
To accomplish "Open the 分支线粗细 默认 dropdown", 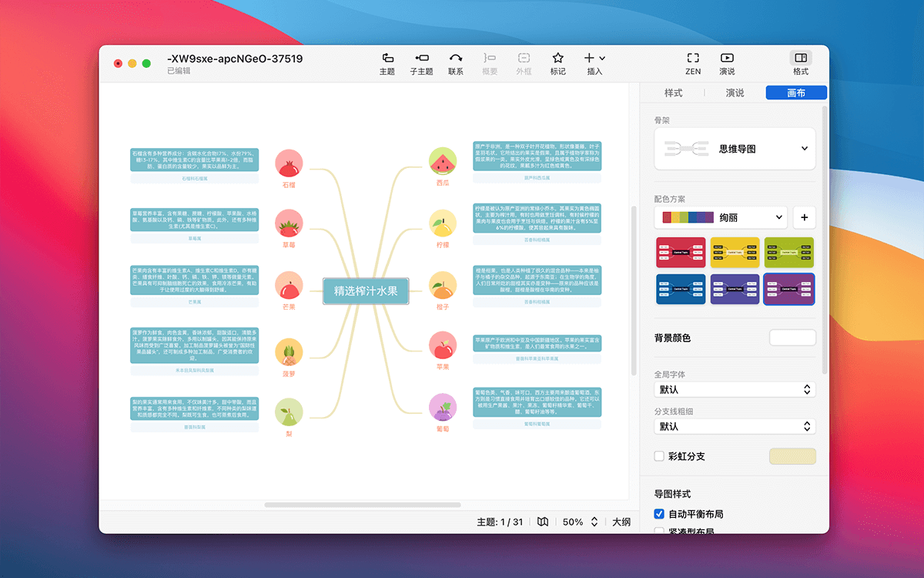I will point(735,426).
